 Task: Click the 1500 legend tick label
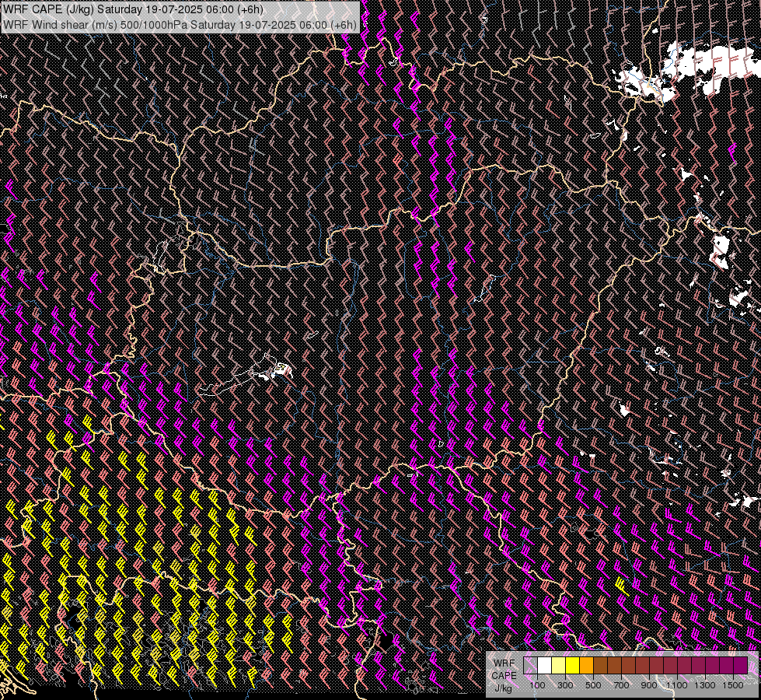coord(733,685)
